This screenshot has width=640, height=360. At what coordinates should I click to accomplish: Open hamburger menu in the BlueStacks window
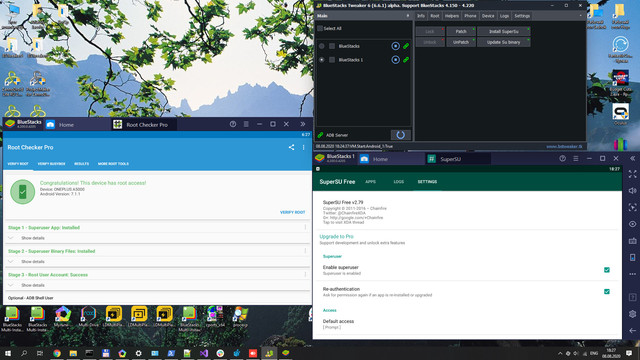point(246,124)
